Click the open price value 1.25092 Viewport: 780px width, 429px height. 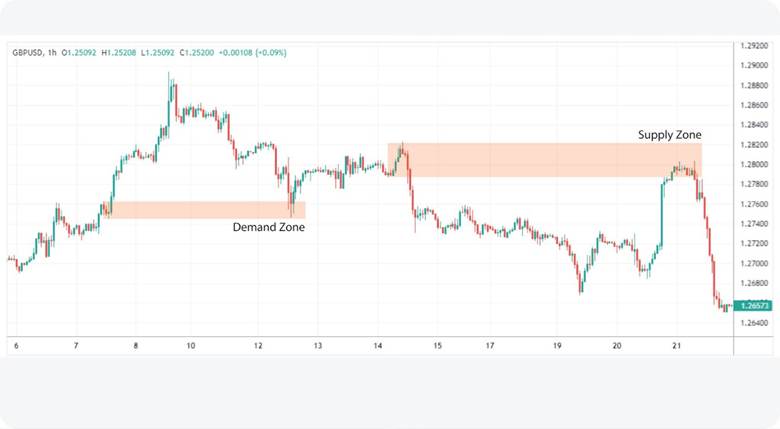pos(83,53)
